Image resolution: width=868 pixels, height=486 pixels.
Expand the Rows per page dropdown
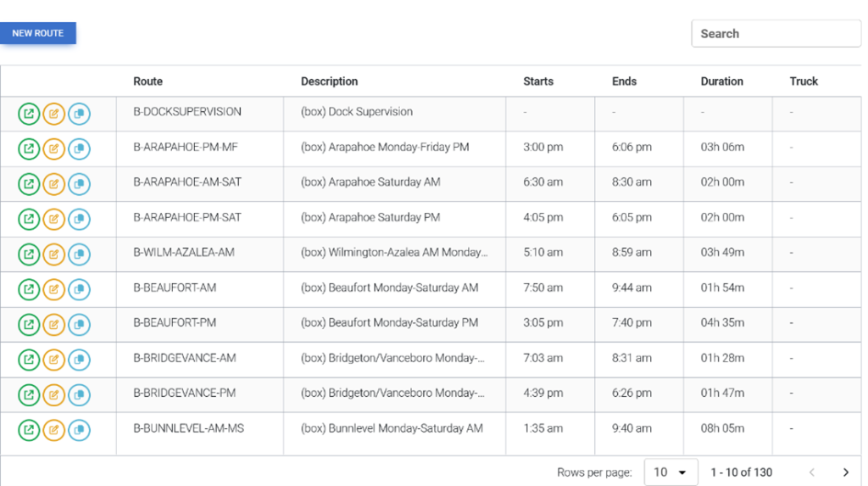670,472
